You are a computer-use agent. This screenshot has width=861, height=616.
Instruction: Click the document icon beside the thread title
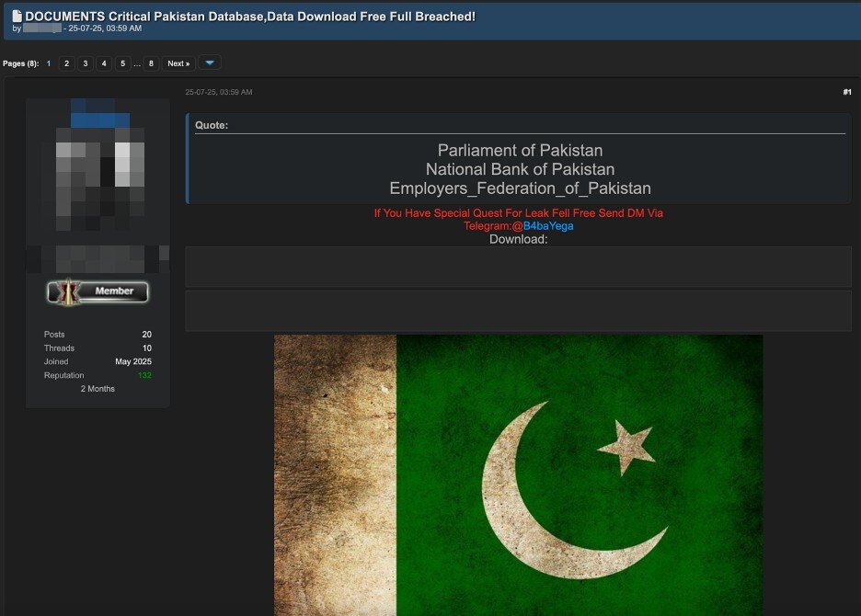point(17,17)
